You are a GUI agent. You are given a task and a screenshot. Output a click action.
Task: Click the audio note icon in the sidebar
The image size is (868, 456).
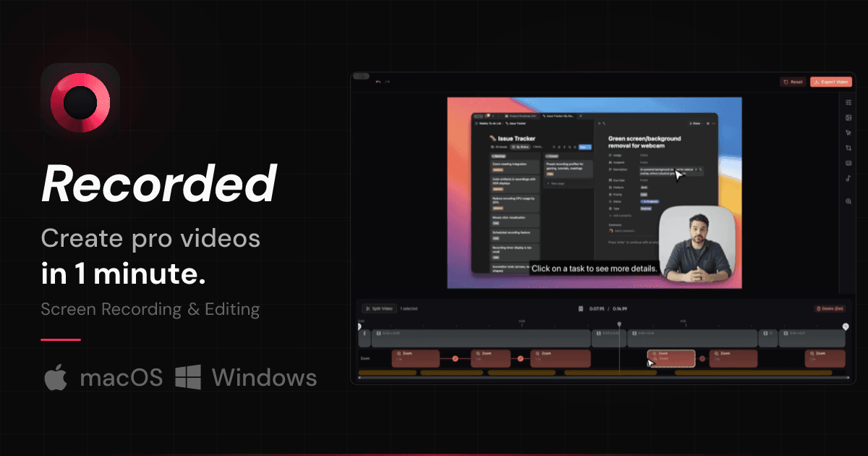pos(848,178)
